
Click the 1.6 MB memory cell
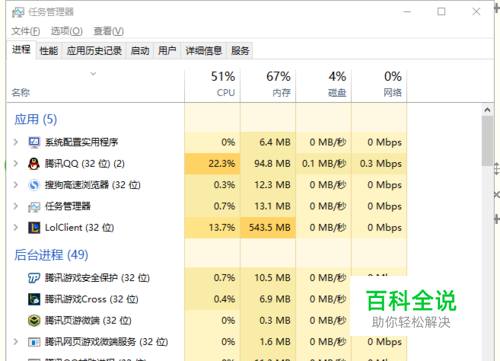pyautogui.click(x=268, y=342)
